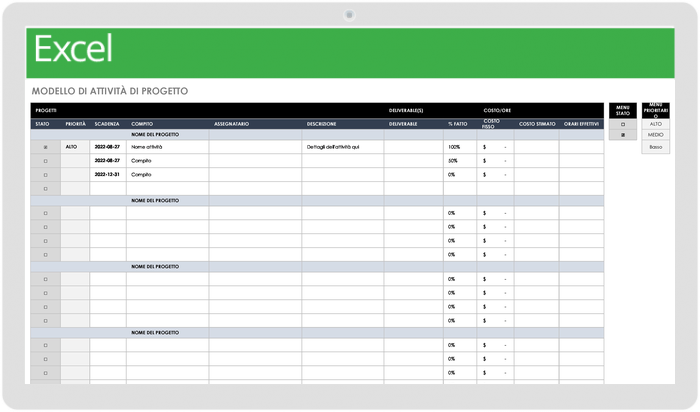The height and width of the screenshot is (412, 700).
Task: Select the 100% done cell
Action: pos(460,147)
